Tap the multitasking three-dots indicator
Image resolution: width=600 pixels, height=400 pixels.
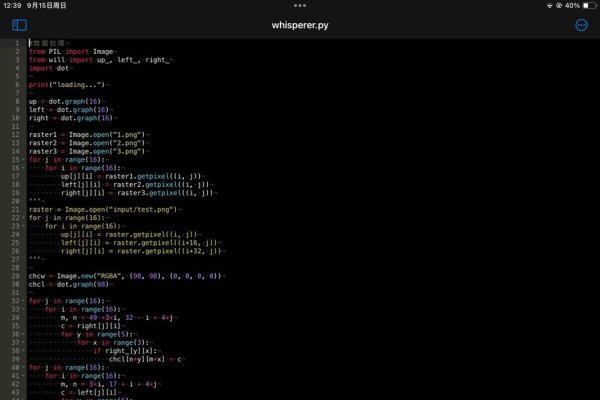pos(300,5)
